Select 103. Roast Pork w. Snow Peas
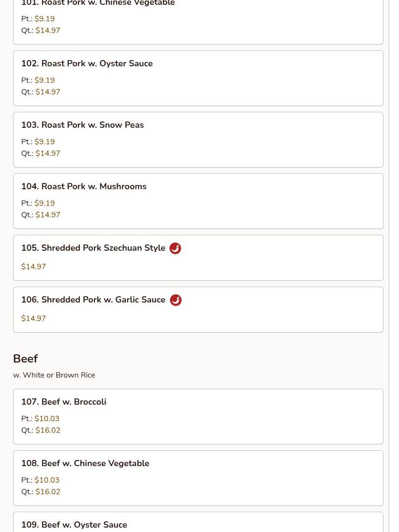The height and width of the screenshot is (532, 399). 198,140
